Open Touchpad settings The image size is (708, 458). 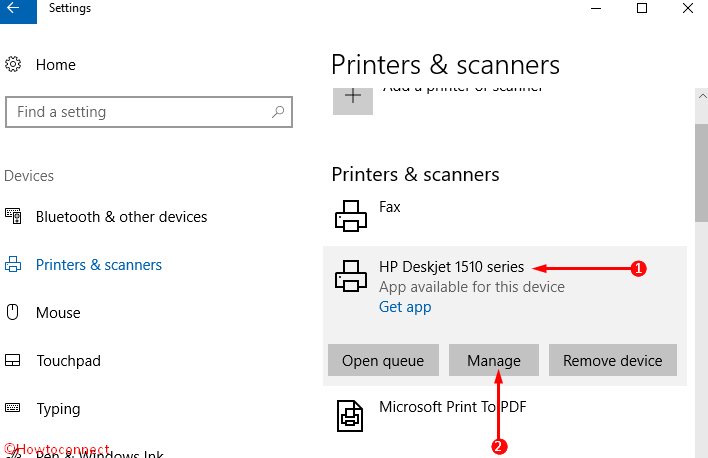pyautogui.click(x=69, y=360)
